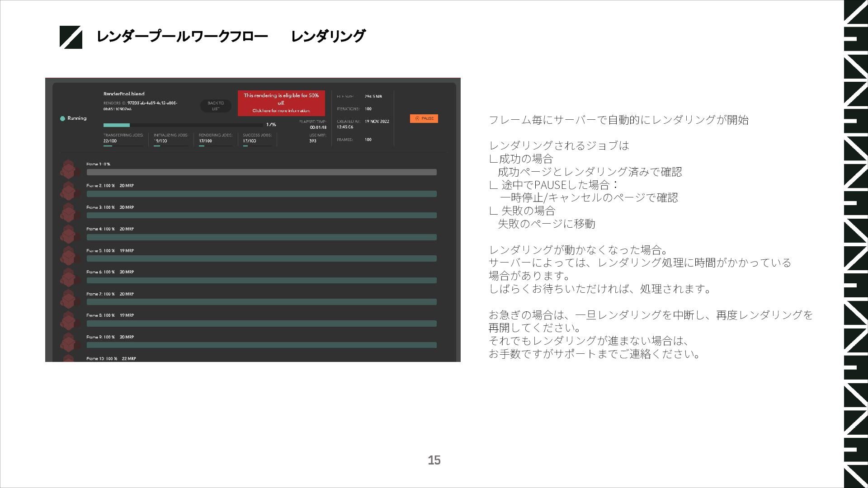Click the Frame 7 cube thumbnail icon

(x=68, y=299)
